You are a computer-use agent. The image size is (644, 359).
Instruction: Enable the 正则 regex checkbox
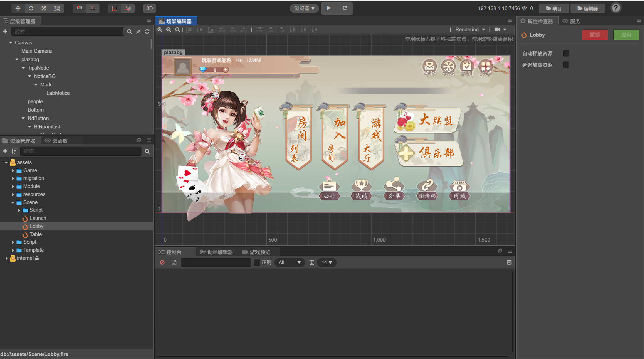pyautogui.click(x=257, y=263)
